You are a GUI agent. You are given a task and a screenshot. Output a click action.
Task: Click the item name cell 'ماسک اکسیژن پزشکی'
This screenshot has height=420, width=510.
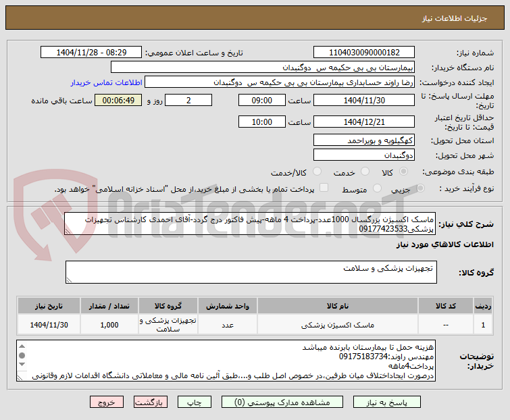point(338,325)
